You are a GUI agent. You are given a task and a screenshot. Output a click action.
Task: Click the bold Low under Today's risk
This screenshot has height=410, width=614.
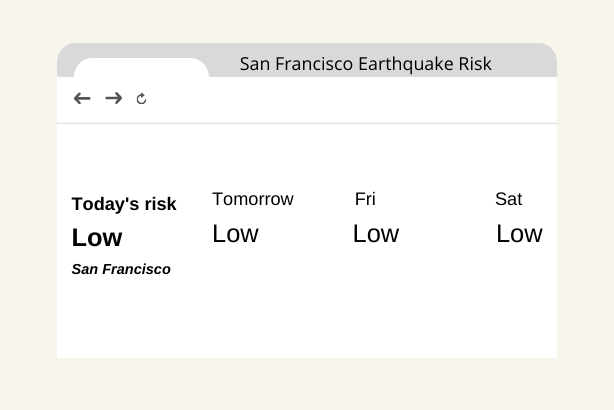(x=97, y=237)
